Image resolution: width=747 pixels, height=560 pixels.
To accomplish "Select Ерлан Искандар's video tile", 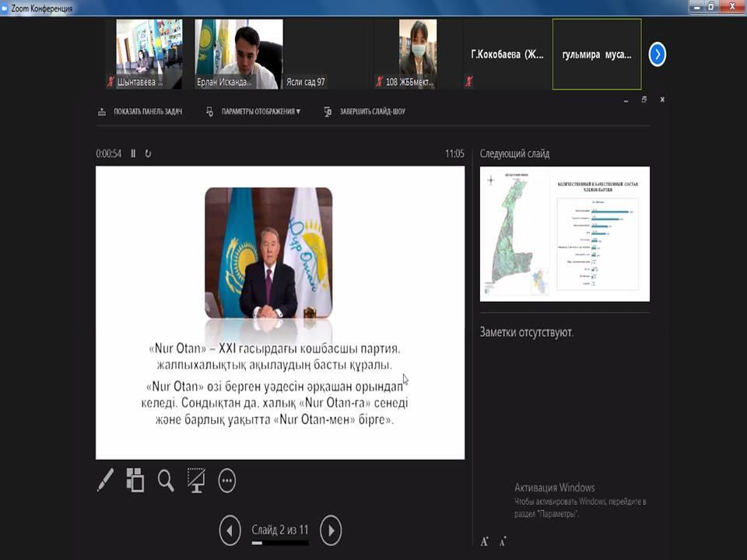I will click(x=239, y=54).
